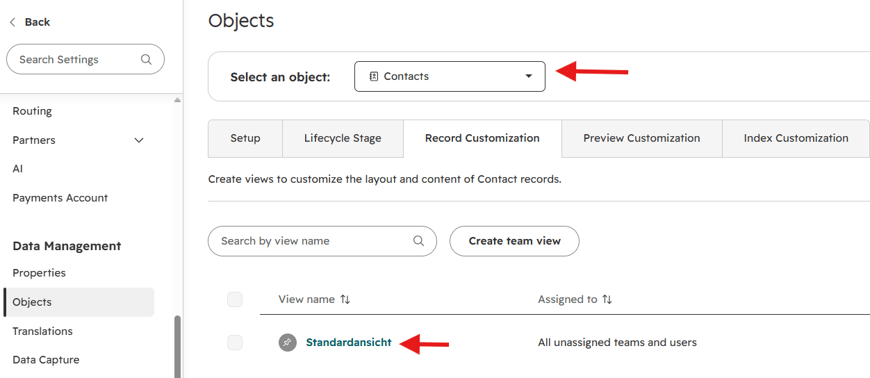Expand the Partners menu chevron
Image resolution: width=870 pixels, height=378 pixels.
(139, 140)
